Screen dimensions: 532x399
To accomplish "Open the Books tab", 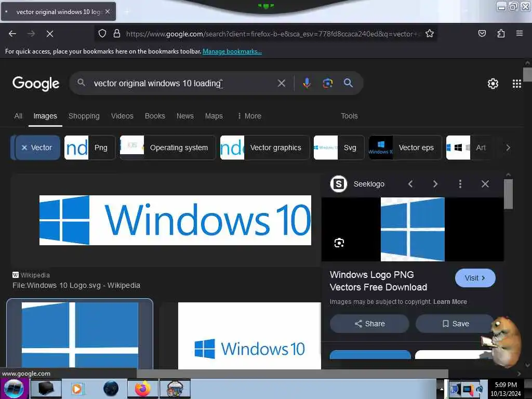I will [155, 116].
